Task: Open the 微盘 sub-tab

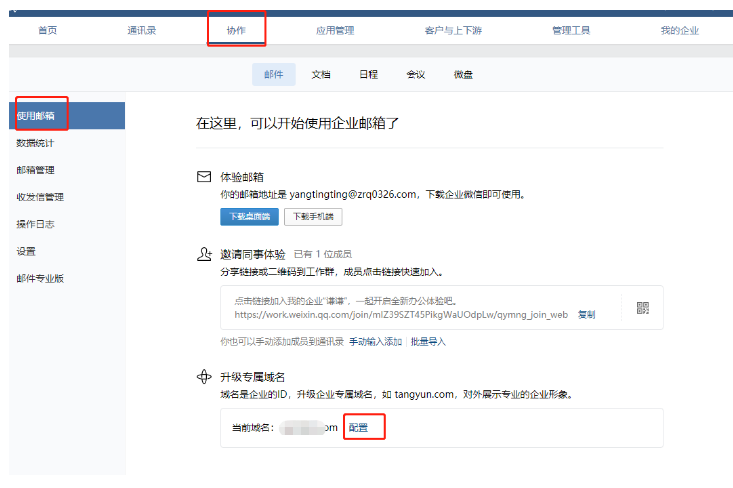Action: (463, 74)
